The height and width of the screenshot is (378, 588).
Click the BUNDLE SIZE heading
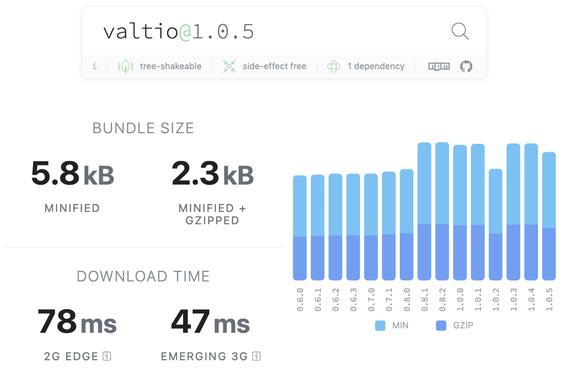click(x=143, y=128)
